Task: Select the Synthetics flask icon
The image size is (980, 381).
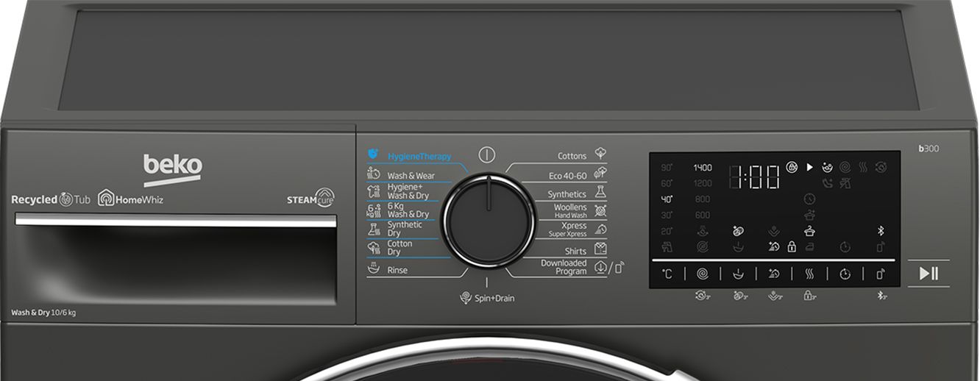Action: 600,192
